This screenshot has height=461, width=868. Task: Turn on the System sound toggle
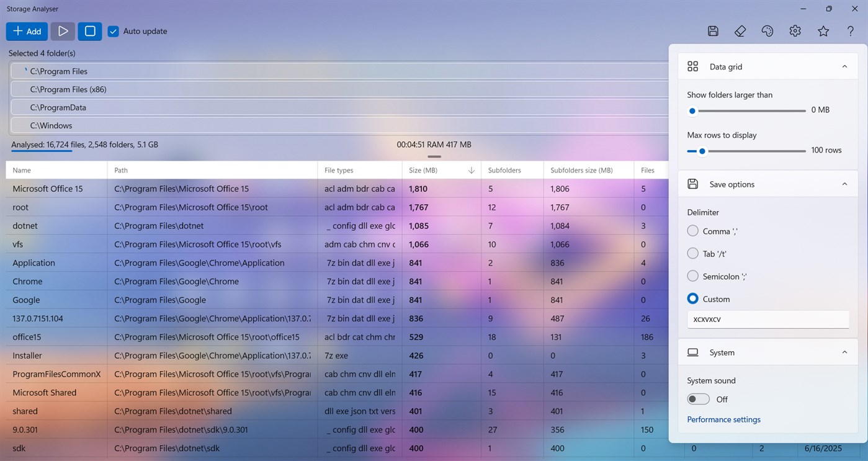(698, 399)
